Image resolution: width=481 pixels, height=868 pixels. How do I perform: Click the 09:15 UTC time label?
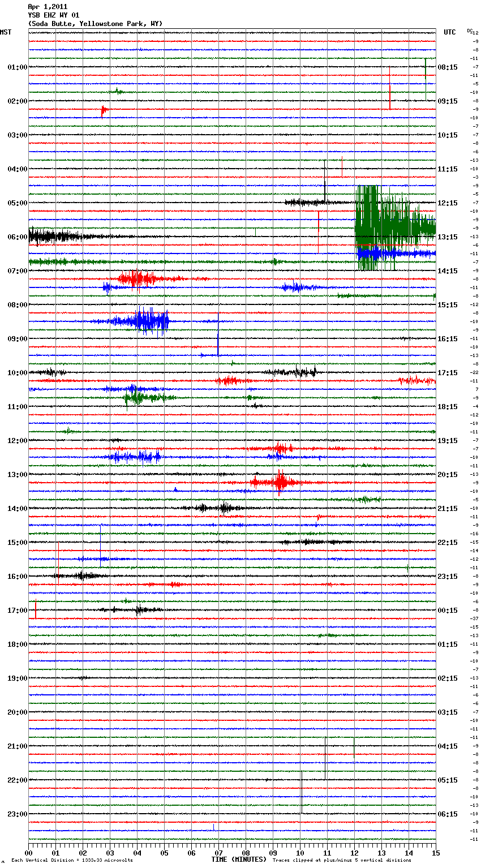coord(448,101)
